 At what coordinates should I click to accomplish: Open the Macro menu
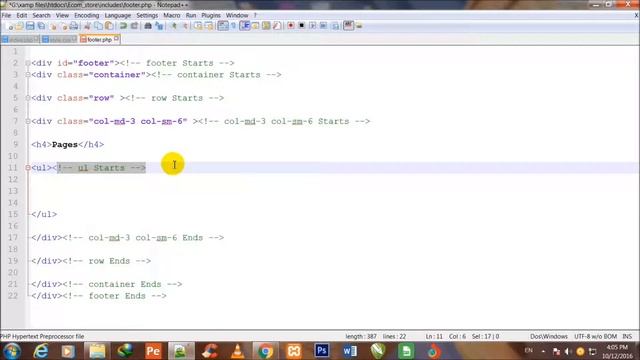171,16
